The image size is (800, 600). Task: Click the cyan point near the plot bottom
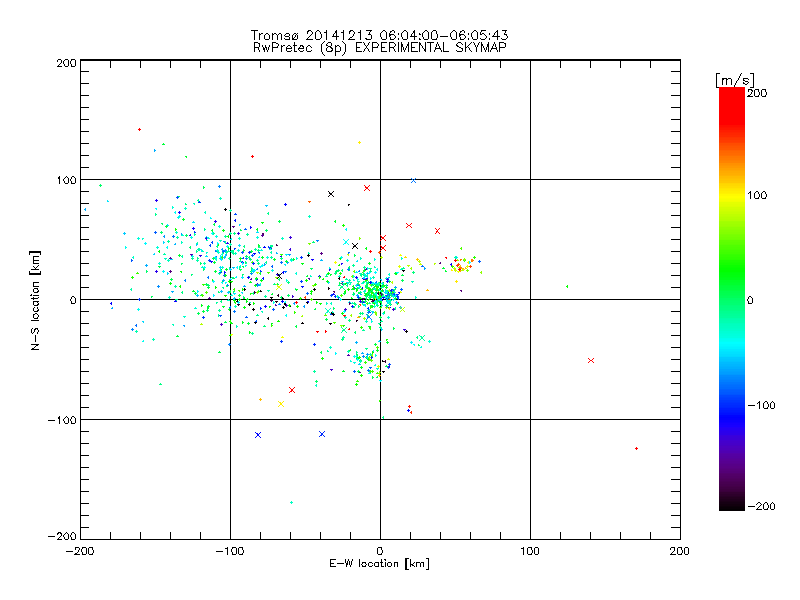click(x=291, y=503)
